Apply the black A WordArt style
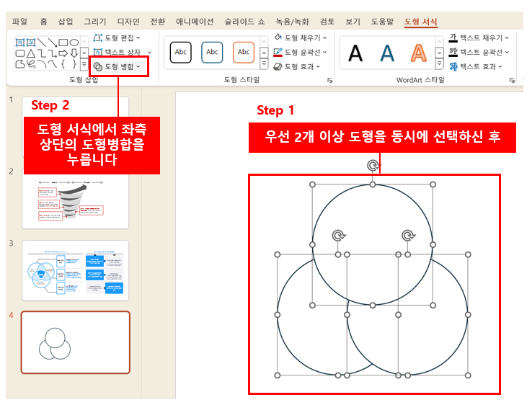532x405 pixels. [355, 53]
